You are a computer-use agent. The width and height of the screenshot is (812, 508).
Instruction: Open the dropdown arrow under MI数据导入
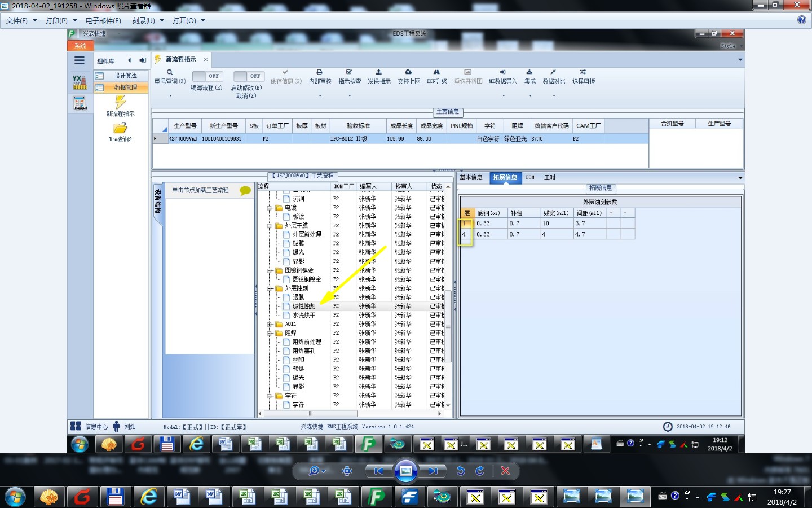click(504, 95)
